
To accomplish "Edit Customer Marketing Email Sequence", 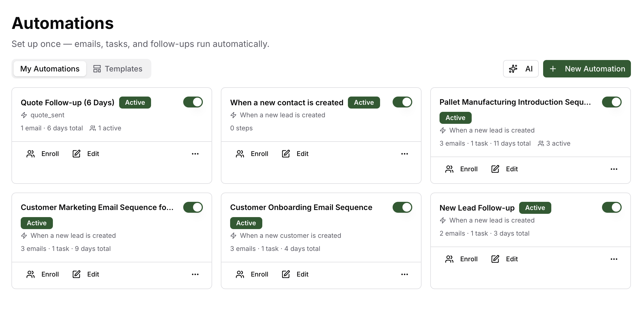I will pyautogui.click(x=86, y=274).
